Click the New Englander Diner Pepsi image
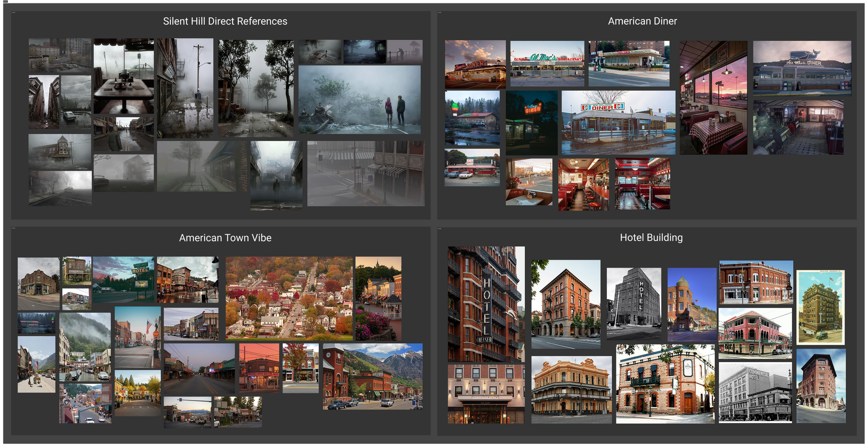The height and width of the screenshot is (447, 868). (x=618, y=123)
